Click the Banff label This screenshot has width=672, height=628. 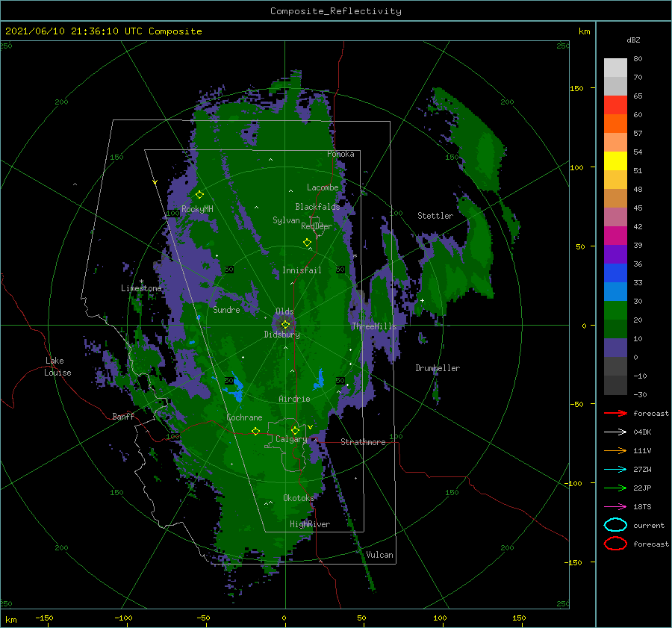[123, 417]
